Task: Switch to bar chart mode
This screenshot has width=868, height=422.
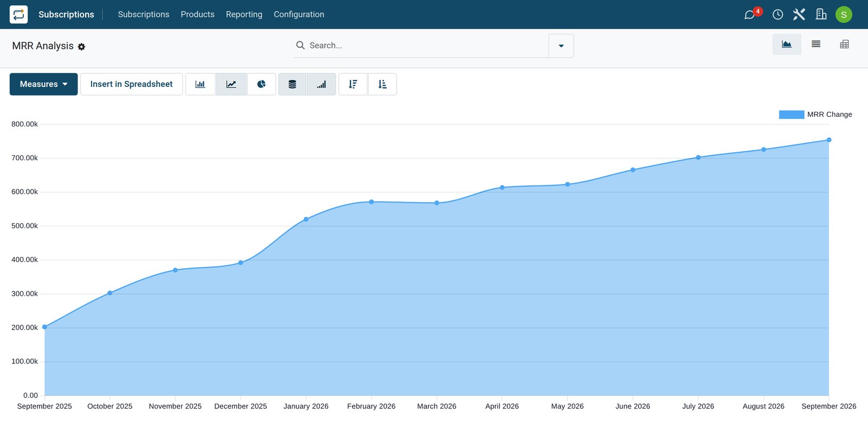Action: point(200,84)
